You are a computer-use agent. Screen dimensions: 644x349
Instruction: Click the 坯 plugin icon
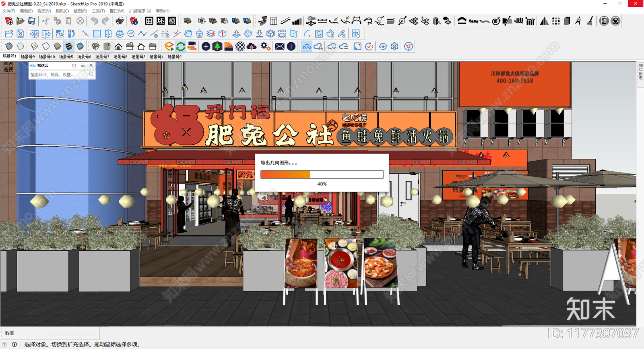(x=161, y=21)
